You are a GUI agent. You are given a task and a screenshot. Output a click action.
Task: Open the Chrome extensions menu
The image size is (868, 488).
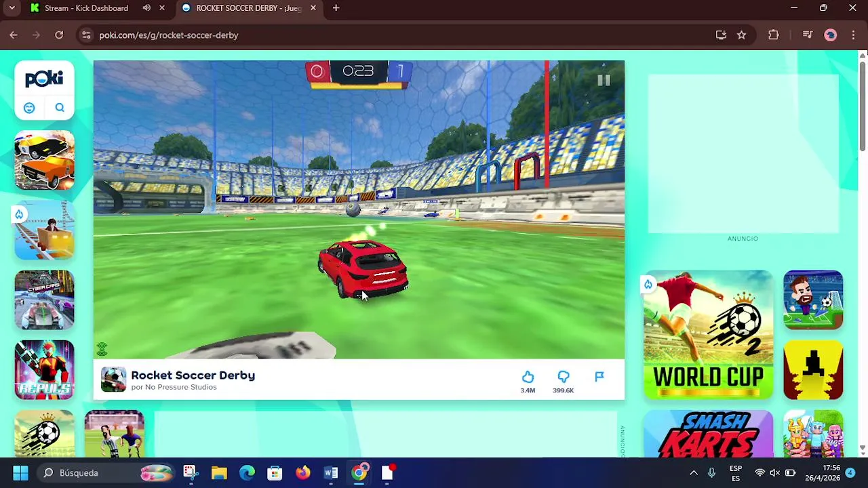point(774,35)
